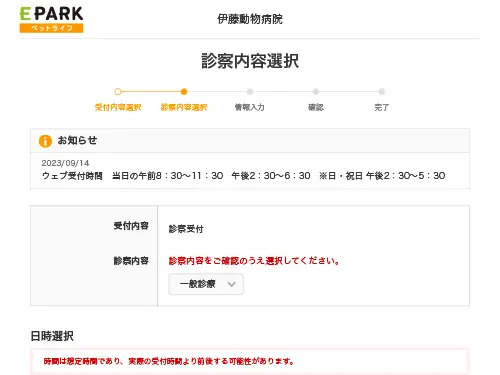Go to the 受付内容選択 step
Screen dimensions: 500x375
point(118,107)
